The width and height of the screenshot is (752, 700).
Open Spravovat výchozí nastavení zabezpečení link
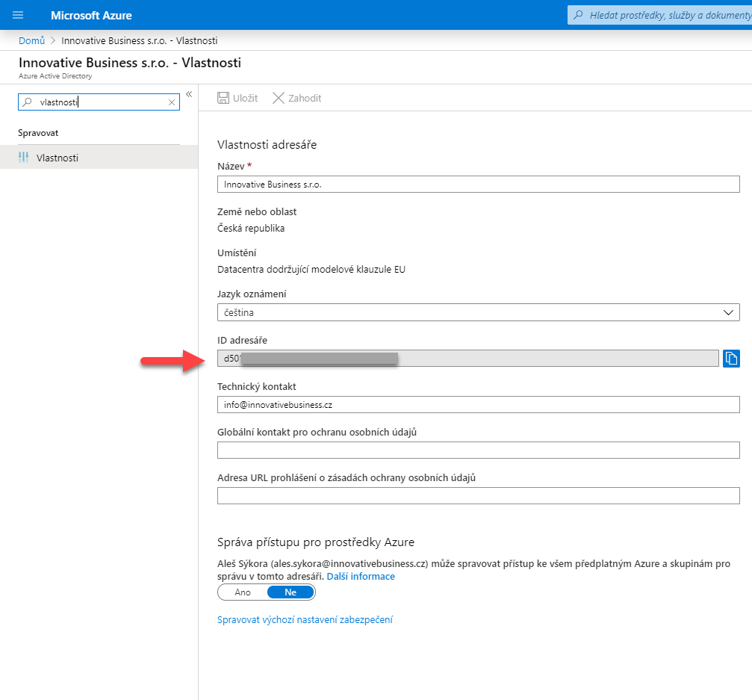tap(305, 619)
